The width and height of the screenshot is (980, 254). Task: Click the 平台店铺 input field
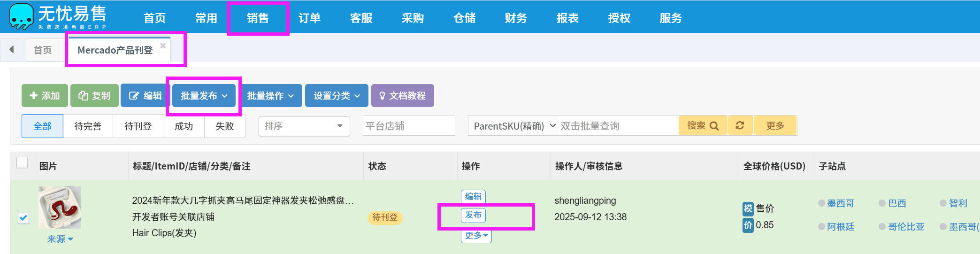pyautogui.click(x=408, y=126)
